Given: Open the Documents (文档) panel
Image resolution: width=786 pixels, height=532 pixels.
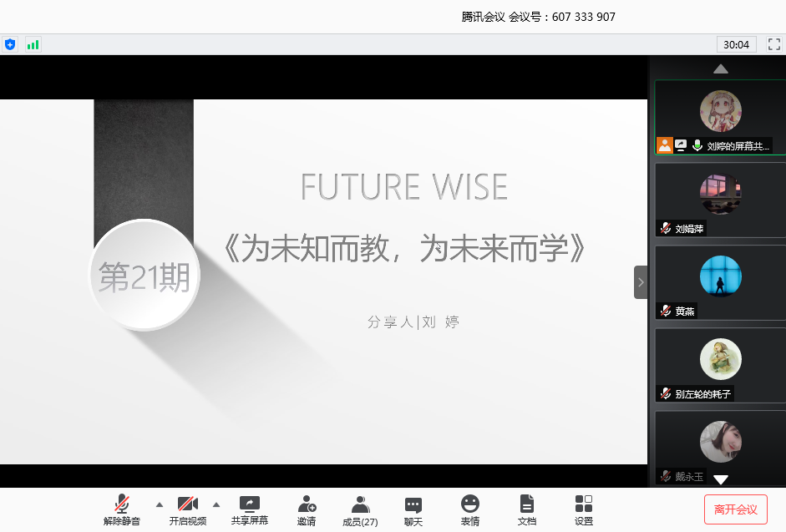Looking at the screenshot, I should click(526, 509).
